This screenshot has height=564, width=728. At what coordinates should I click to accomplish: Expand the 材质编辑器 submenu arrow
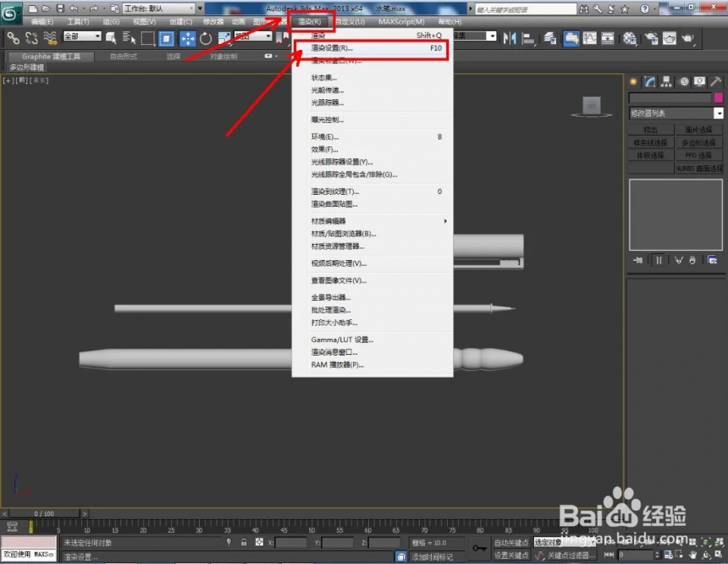click(445, 221)
